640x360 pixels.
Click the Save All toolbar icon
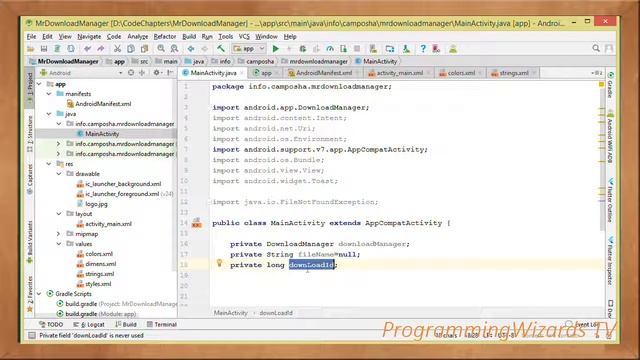(44, 49)
